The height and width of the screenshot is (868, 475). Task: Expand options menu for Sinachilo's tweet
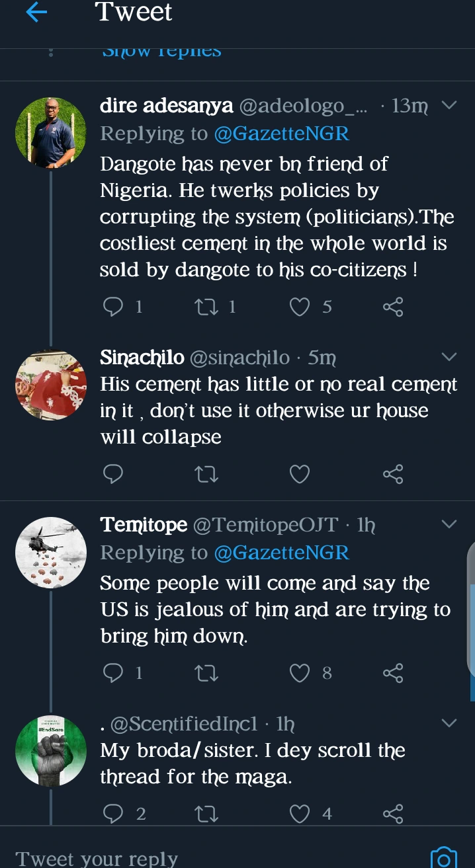coord(449,357)
